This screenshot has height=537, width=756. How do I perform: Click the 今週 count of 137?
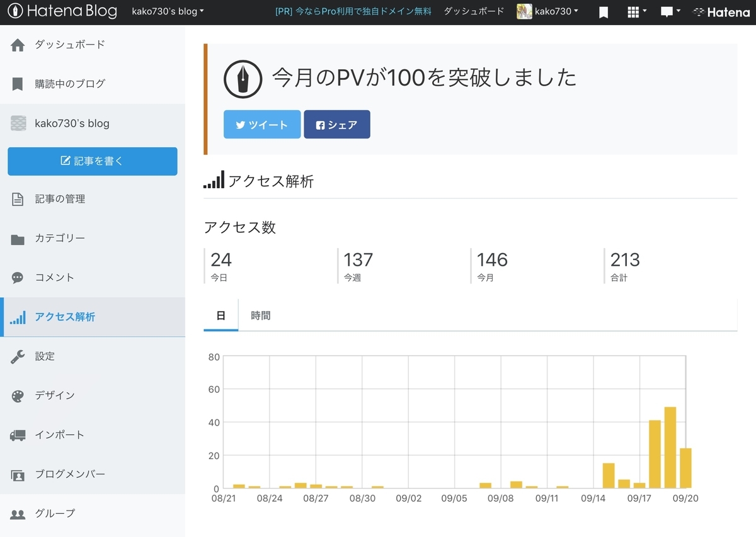click(x=358, y=259)
